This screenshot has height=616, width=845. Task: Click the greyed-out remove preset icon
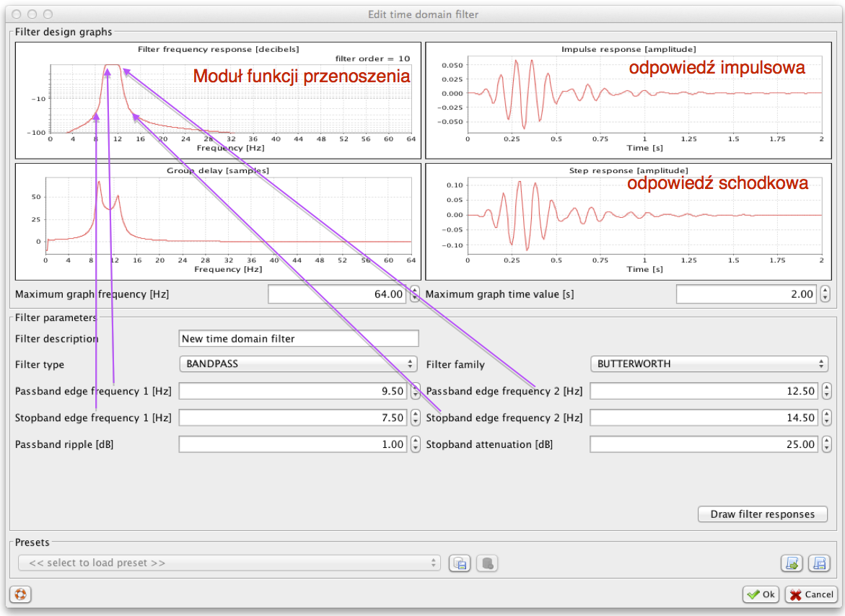[x=487, y=563]
